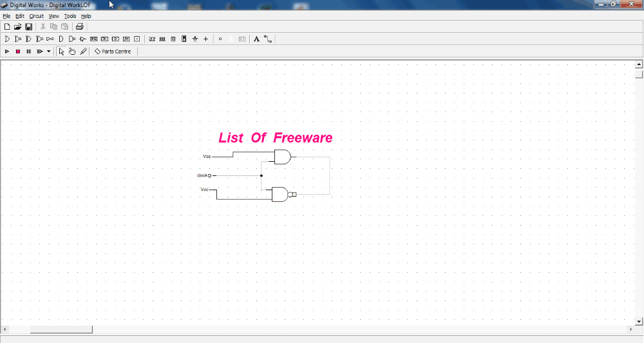This screenshot has width=644, height=343.
Task: Open the Help menu
Action: (x=86, y=16)
